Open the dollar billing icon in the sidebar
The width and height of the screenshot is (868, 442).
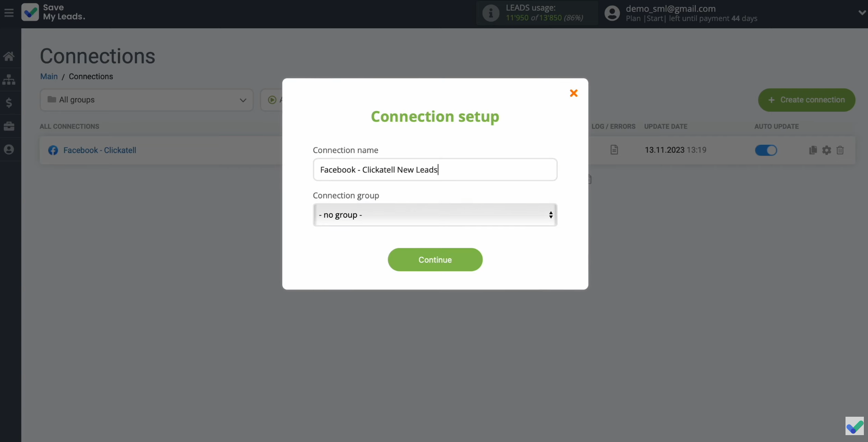9,102
